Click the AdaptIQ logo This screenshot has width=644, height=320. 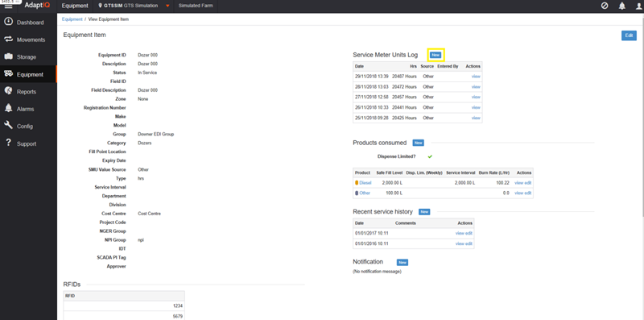37,6
